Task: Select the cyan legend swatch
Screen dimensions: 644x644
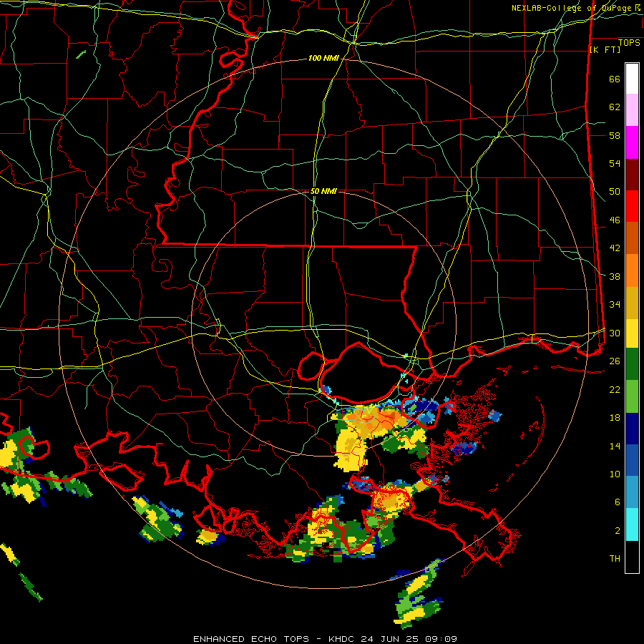Action: click(x=632, y=525)
